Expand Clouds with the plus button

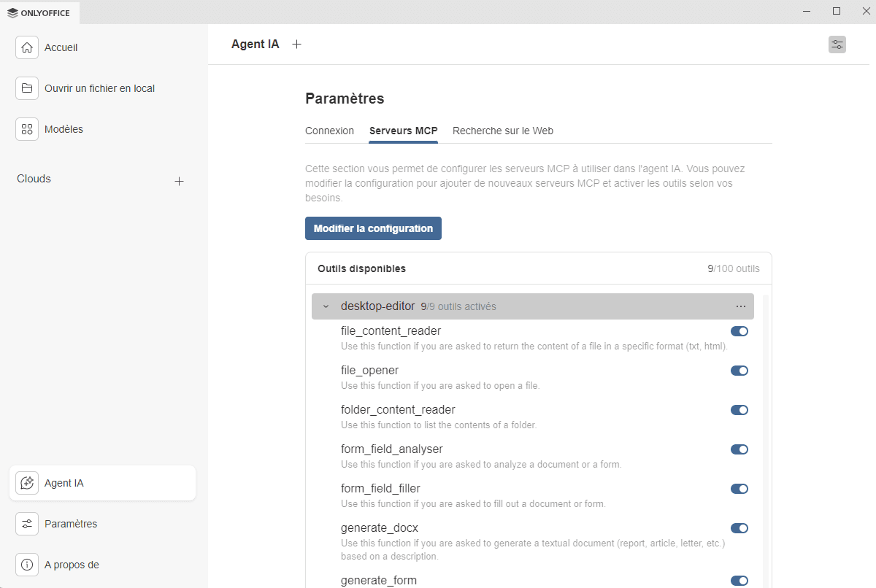[x=179, y=181]
